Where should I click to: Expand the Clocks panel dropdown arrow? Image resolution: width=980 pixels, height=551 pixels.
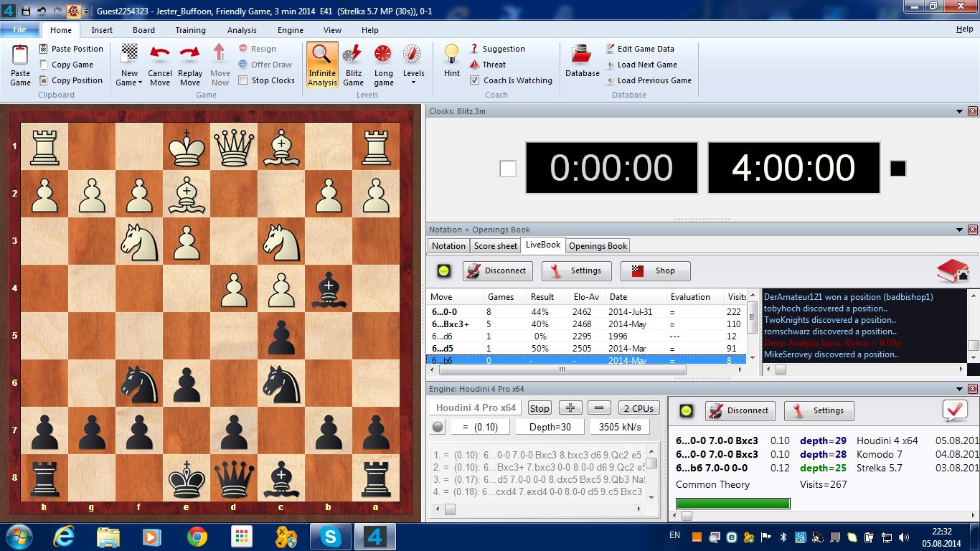pyautogui.click(x=959, y=111)
